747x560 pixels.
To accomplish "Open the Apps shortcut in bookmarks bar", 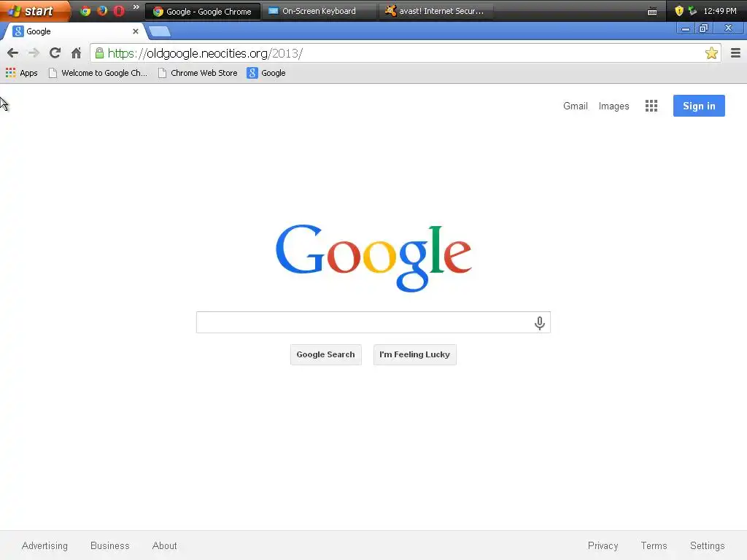I will tap(21, 73).
